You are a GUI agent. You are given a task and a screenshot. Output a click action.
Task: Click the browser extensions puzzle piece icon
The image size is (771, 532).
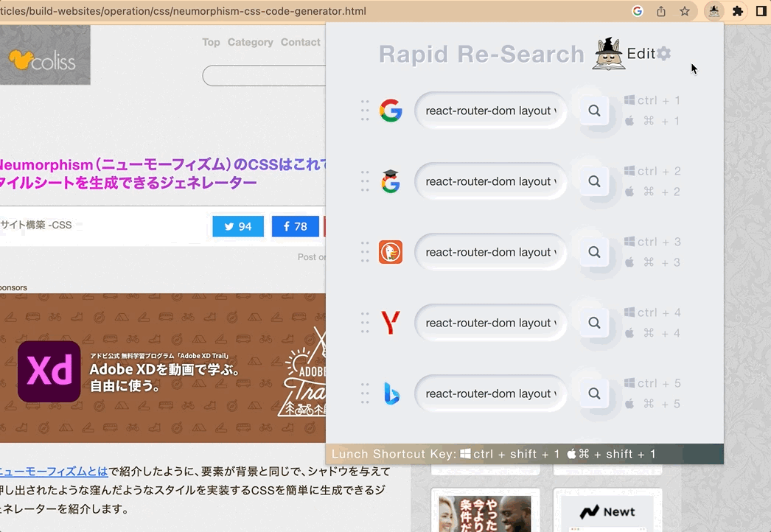click(737, 11)
